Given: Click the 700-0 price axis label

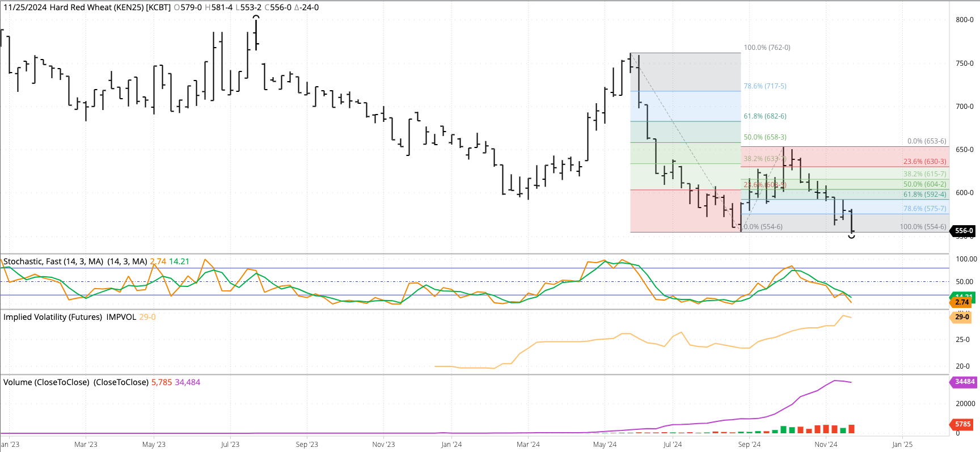Looking at the screenshot, I should 964,107.
